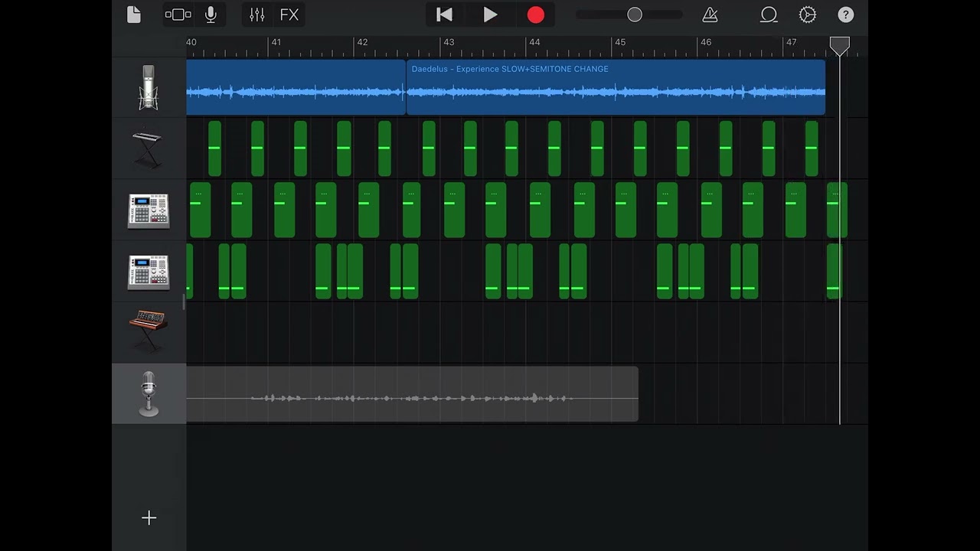Open the FX panel
The width and height of the screenshot is (980, 551).
(289, 15)
